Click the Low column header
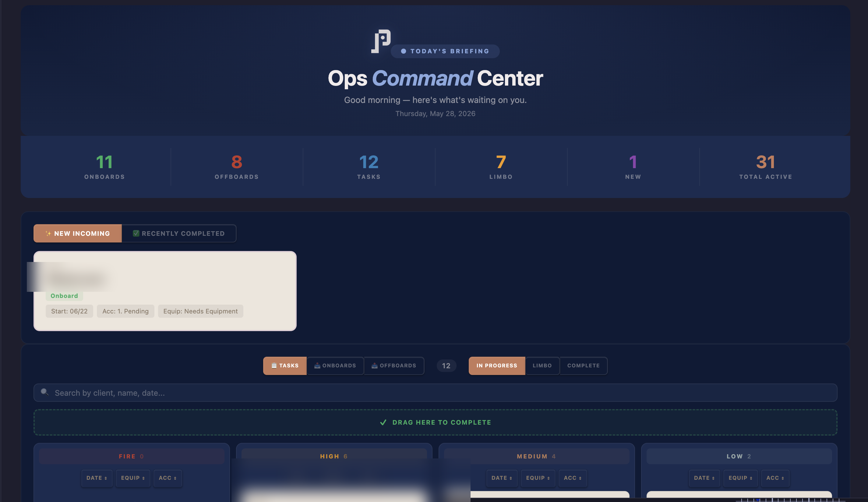Image resolution: width=868 pixels, height=502 pixels. (739, 456)
